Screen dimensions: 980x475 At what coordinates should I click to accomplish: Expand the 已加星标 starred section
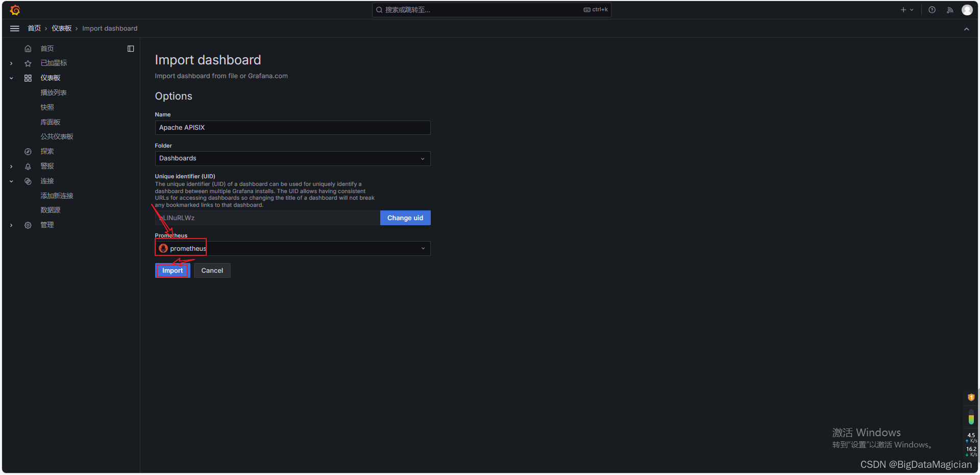click(11, 63)
